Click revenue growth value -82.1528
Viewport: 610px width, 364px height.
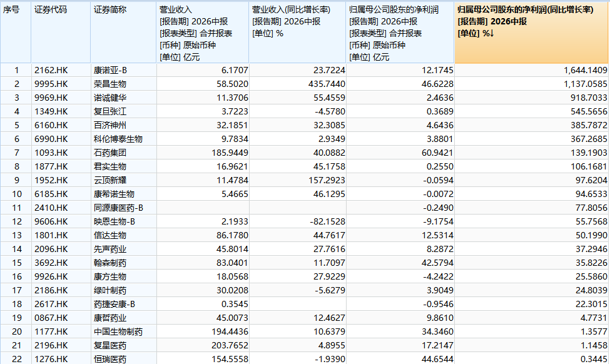(x=328, y=221)
